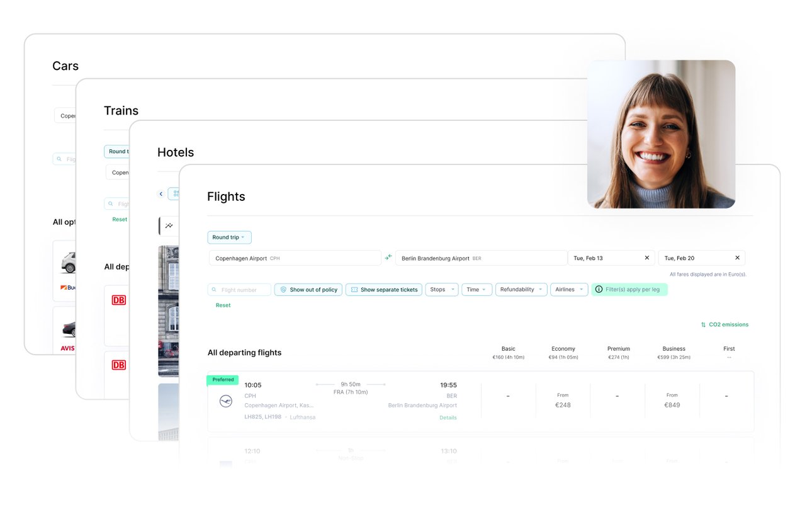This screenshot has height=519, width=812.
Task: Open the Round trip dropdown in Flights
Action: click(229, 237)
